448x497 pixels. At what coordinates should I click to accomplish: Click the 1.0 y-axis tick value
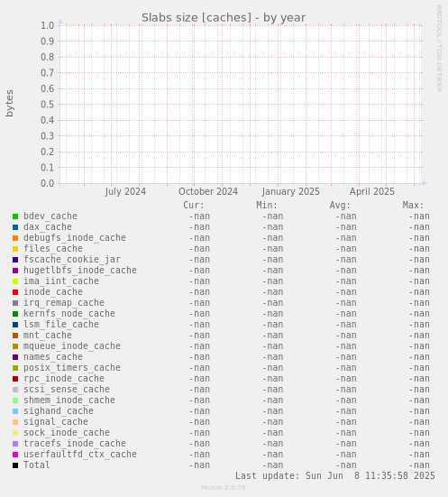click(47, 25)
